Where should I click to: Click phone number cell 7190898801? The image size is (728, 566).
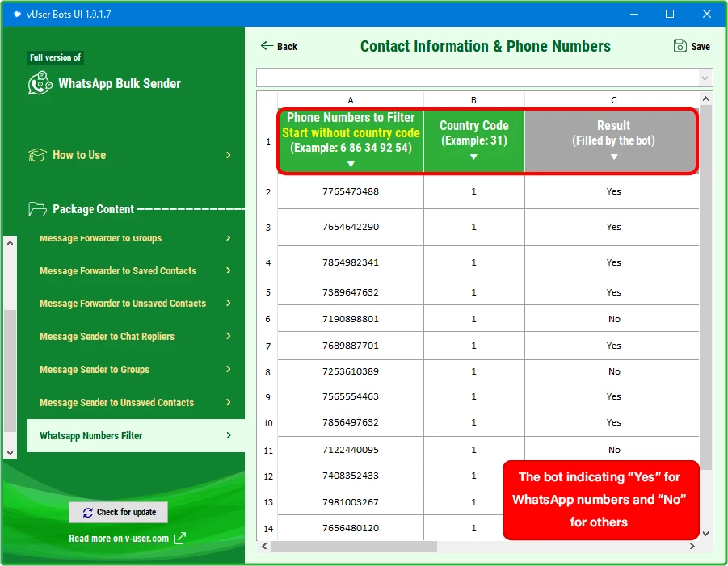(351, 319)
